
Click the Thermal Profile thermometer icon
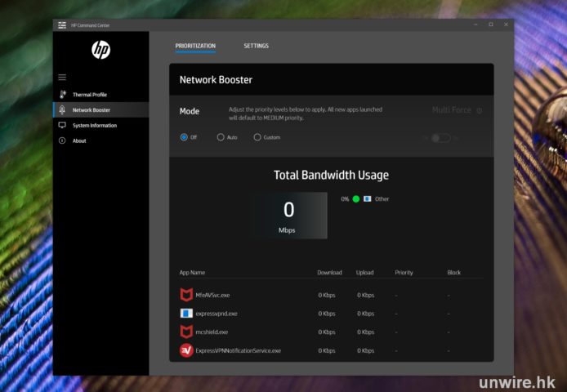(62, 95)
